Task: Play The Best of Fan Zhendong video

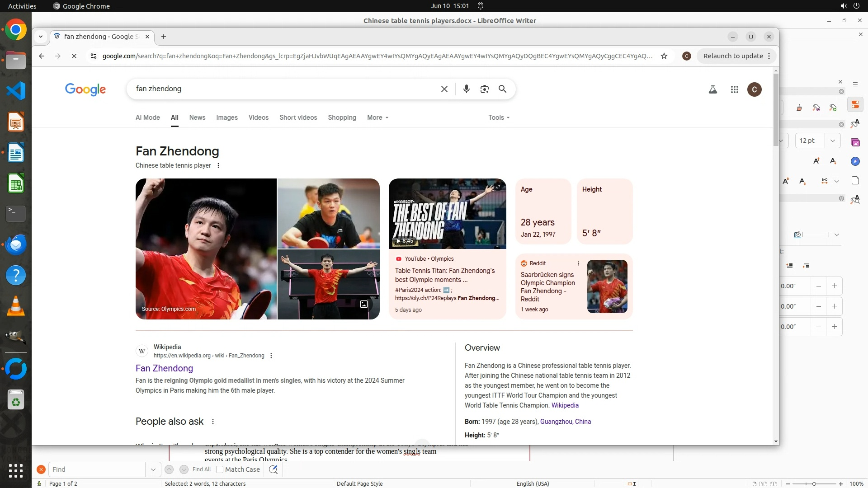Action: [447, 214]
